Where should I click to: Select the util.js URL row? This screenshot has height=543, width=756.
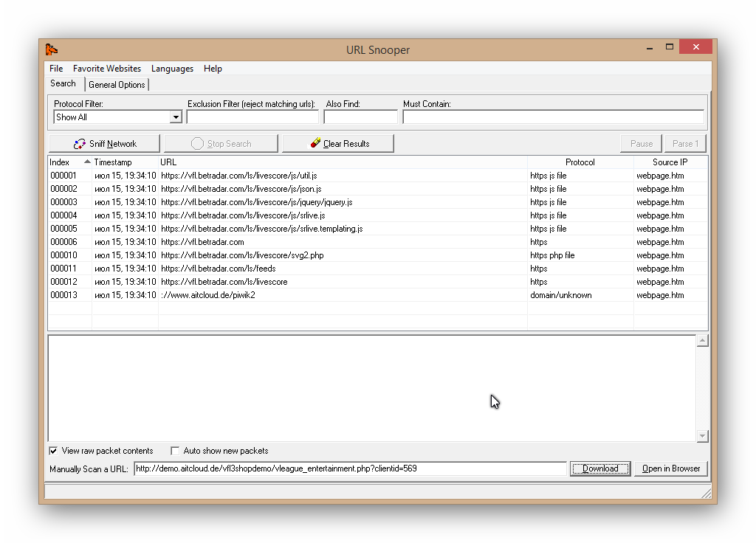click(378, 176)
